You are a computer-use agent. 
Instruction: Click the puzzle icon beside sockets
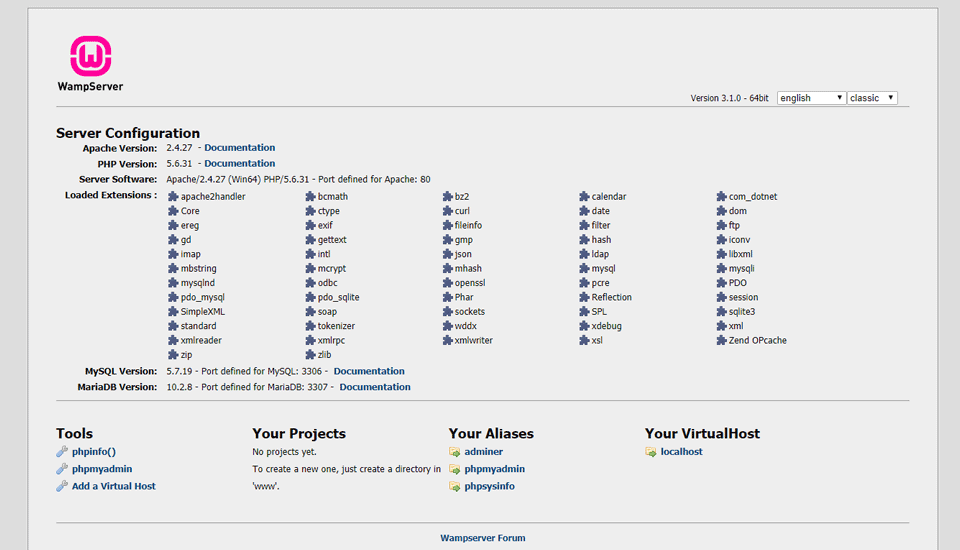tap(448, 312)
